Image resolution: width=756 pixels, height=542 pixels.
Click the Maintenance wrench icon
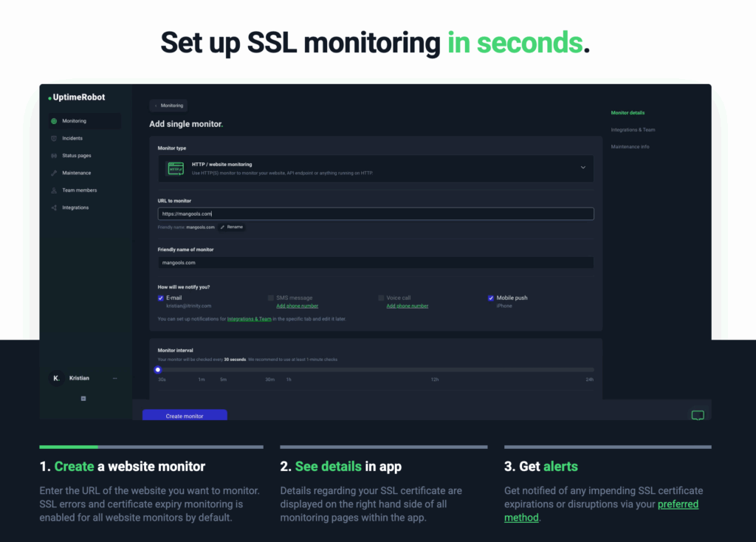[54, 173]
